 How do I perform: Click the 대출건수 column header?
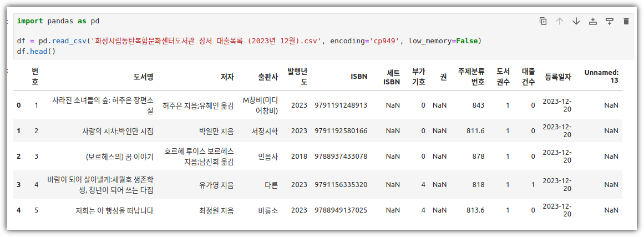tap(528, 76)
